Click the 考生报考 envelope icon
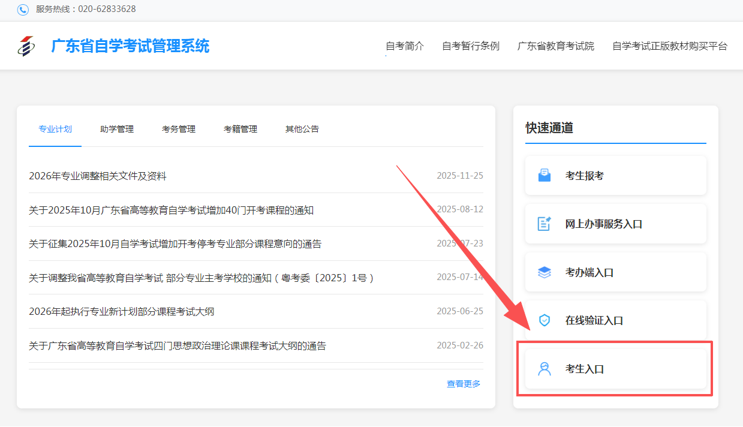The height and width of the screenshot is (427, 743). coord(544,176)
